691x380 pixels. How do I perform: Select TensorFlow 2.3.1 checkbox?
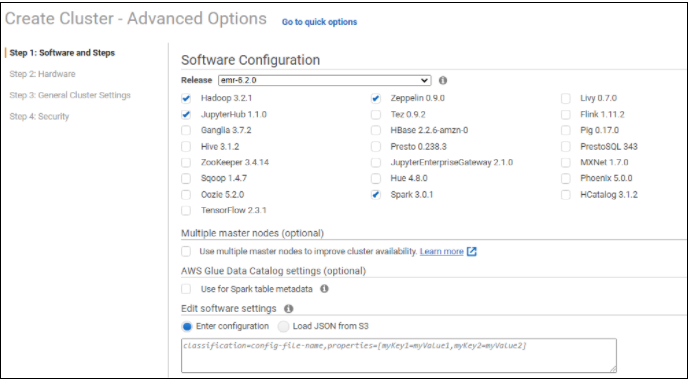[x=186, y=210]
